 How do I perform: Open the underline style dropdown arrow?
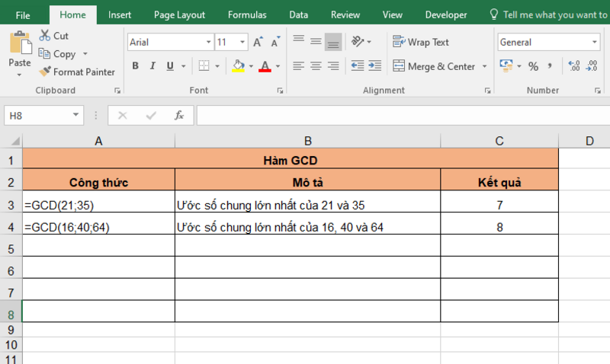(x=183, y=66)
